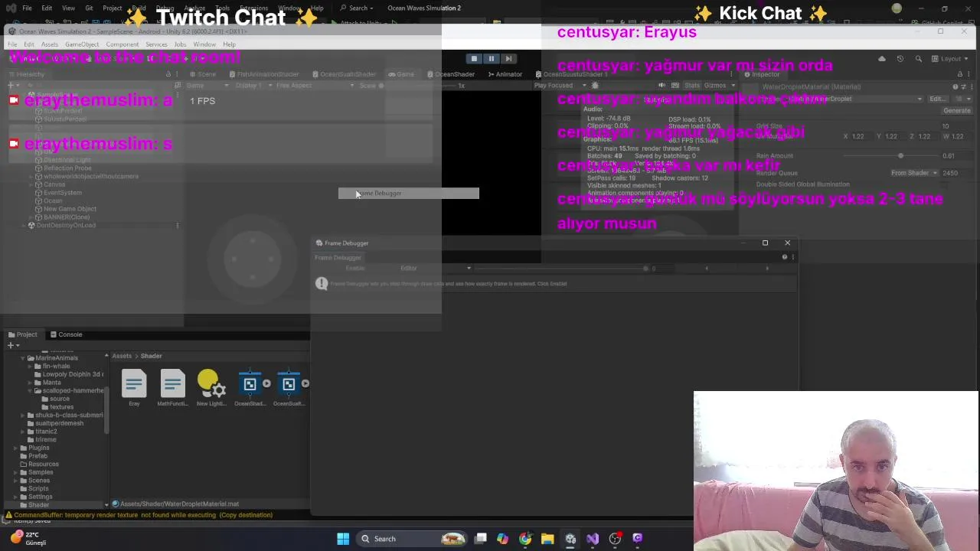Open Visual Studio from the taskbar
This screenshot has height=551, width=980.
coord(593,539)
